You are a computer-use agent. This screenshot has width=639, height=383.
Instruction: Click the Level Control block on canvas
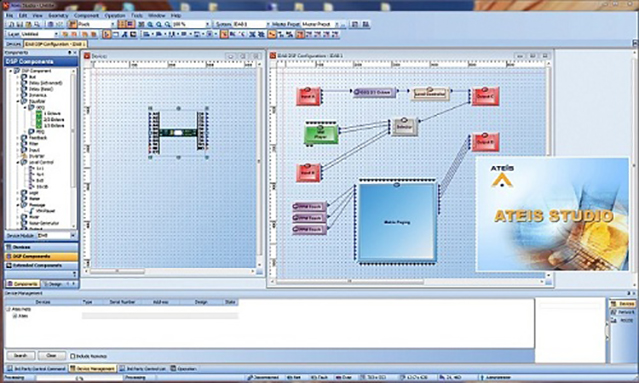point(430,94)
